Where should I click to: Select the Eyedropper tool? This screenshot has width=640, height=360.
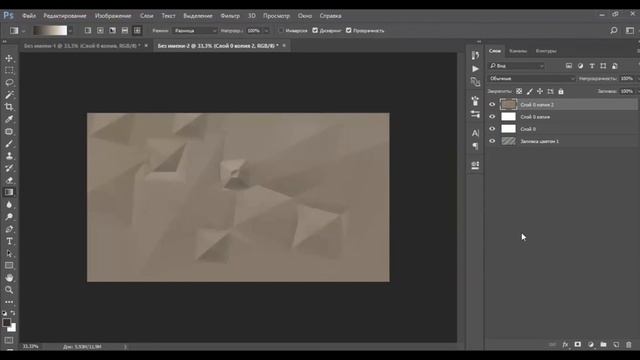[9, 119]
